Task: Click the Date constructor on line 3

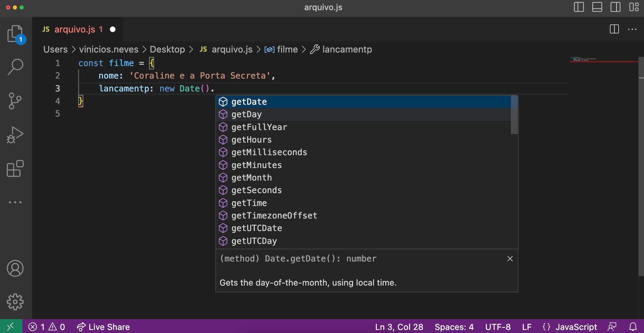Action: (x=190, y=89)
